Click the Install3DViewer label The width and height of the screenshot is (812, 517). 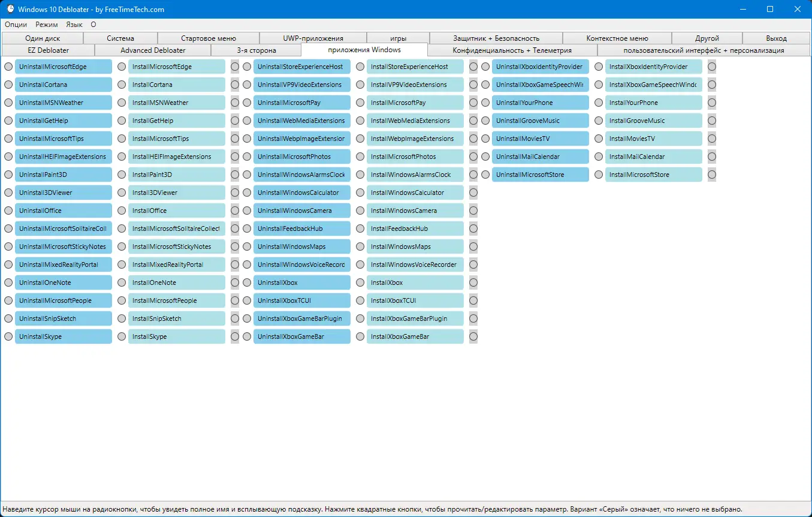click(177, 193)
